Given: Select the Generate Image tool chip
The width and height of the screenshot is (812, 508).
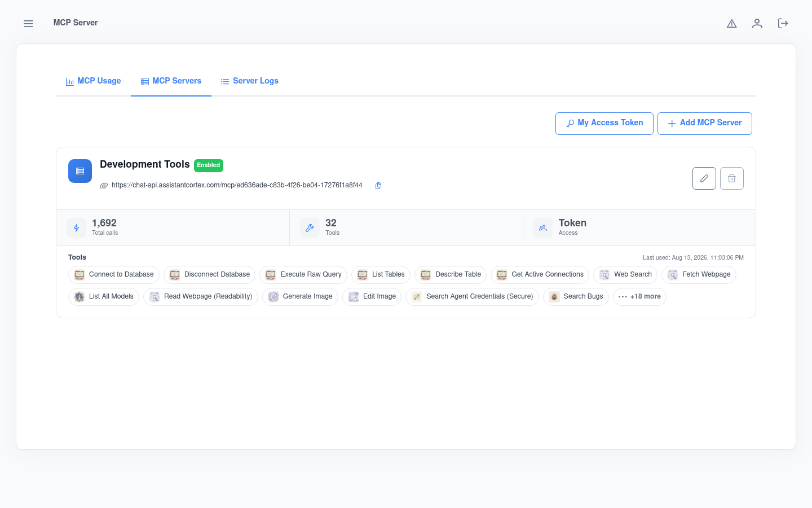Looking at the screenshot, I should (300, 297).
